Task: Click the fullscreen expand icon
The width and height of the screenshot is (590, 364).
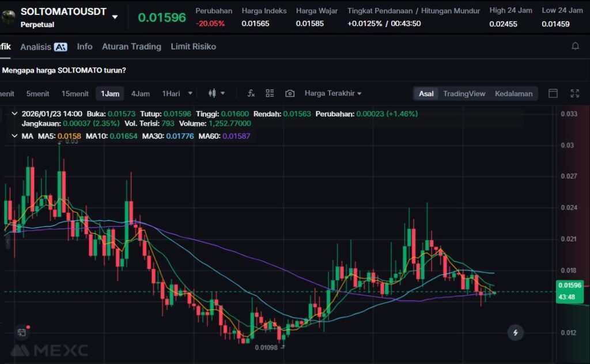Action: tap(574, 93)
